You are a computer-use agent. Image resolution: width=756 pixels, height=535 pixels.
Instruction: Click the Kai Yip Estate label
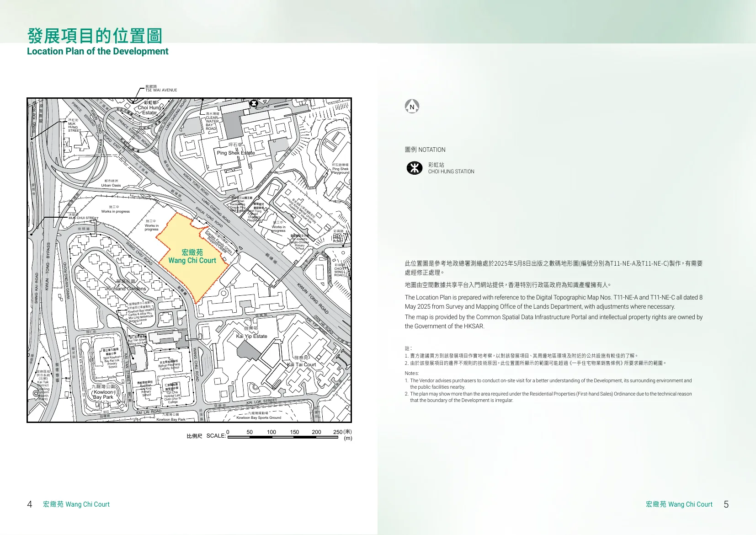tap(251, 336)
